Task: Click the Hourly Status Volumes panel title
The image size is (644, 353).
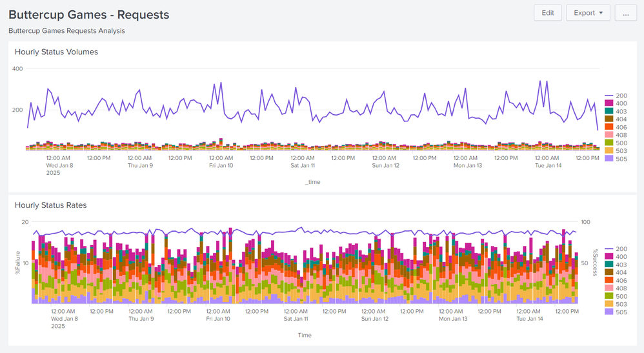Action: pyautogui.click(x=56, y=52)
